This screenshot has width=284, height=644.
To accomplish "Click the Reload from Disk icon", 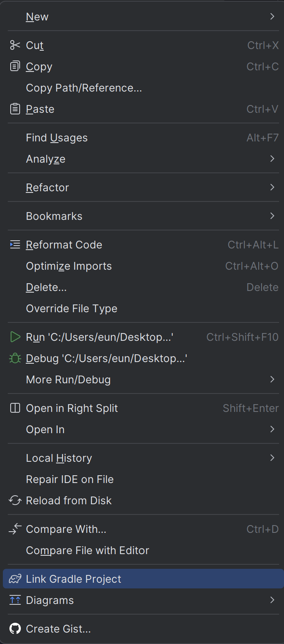I will click(x=15, y=501).
